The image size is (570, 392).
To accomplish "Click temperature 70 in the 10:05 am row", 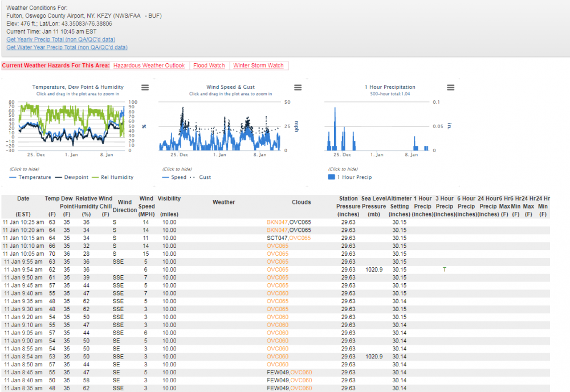I will 52,254.
